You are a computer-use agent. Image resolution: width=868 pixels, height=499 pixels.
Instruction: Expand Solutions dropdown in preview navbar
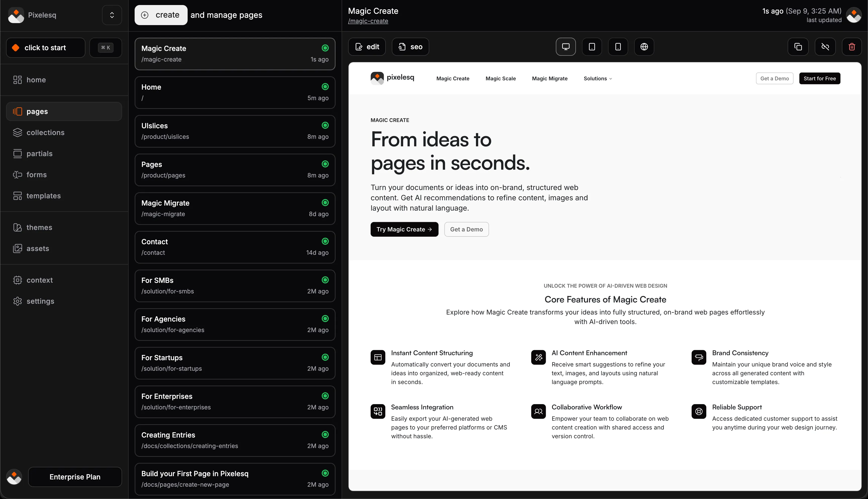(x=598, y=79)
